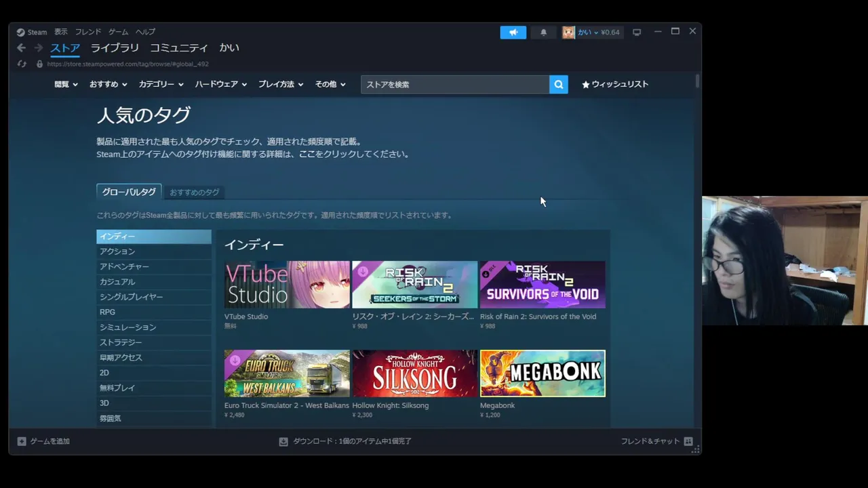The height and width of the screenshot is (488, 868).
Task: Click the download status icon in footer
Action: 283,441
